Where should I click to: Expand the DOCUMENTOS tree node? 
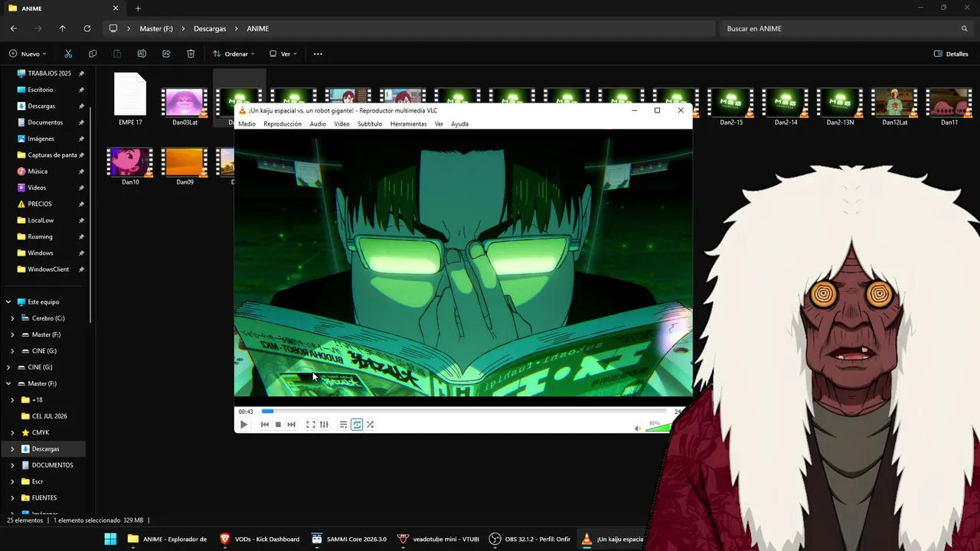point(12,465)
